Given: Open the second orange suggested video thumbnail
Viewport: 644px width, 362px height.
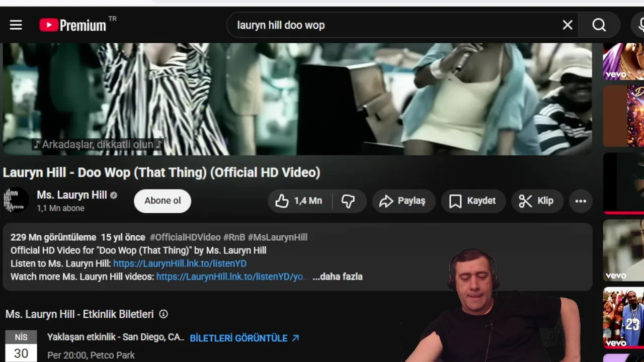Looking at the screenshot, I should [x=623, y=116].
